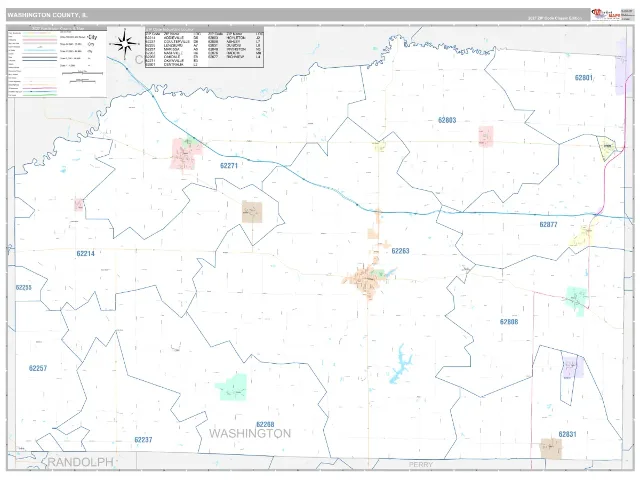
Task: Click the ZIP index table header bar
Action: click(204, 29)
